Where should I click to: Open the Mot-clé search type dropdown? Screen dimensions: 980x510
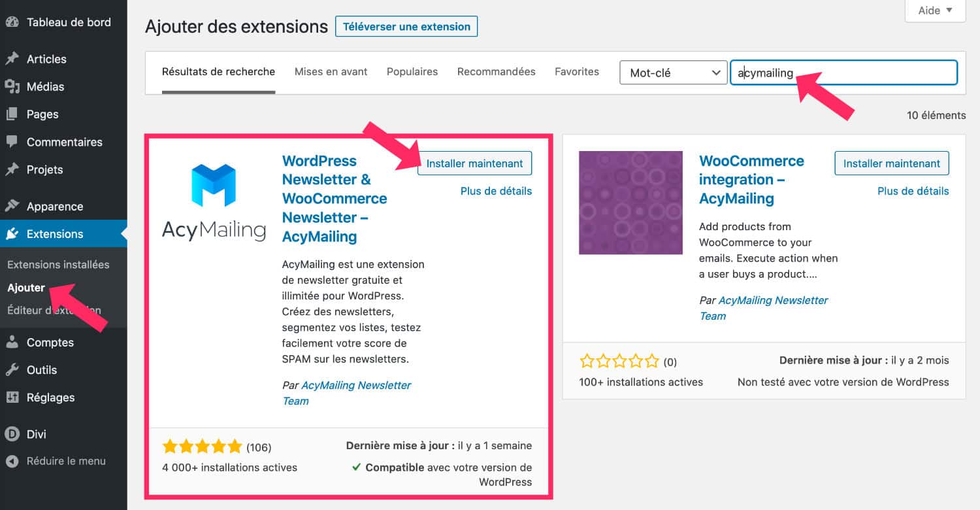(674, 73)
